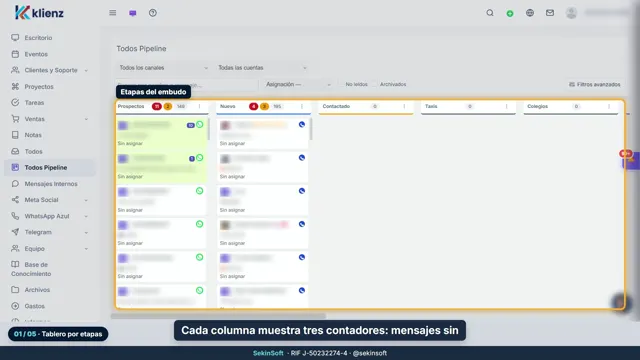Go to Eventos in sidebar
Viewport: 640px width, 360px height.
click(x=50, y=54)
